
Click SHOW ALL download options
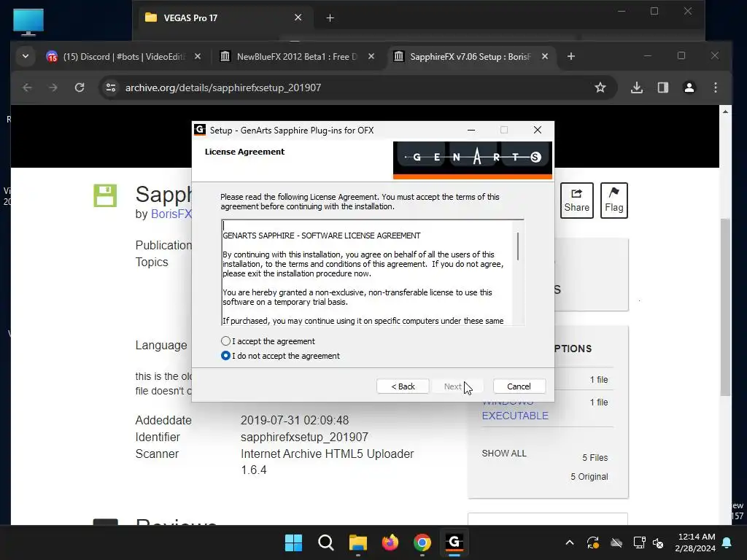[x=504, y=454]
